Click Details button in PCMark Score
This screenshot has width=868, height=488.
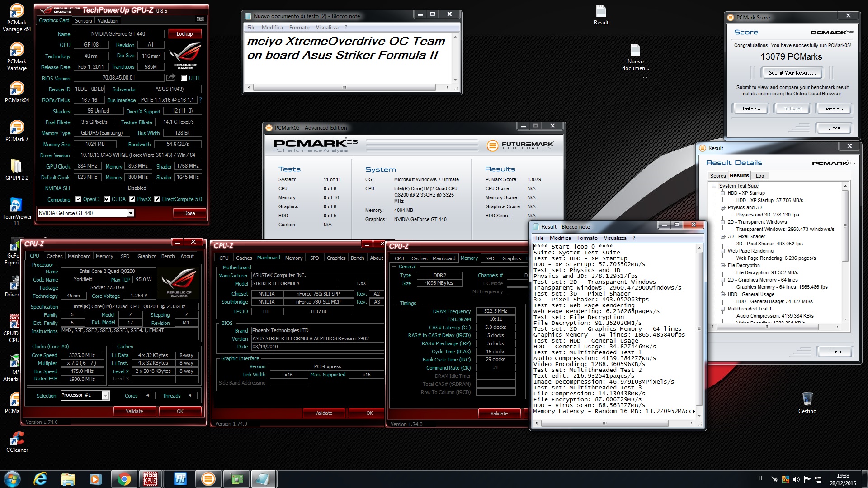[752, 108]
